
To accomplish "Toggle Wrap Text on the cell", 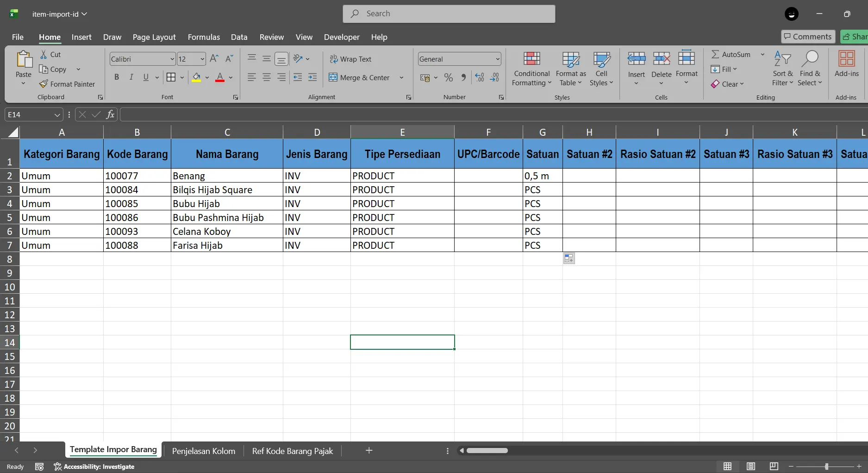I will (x=350, y=59).
